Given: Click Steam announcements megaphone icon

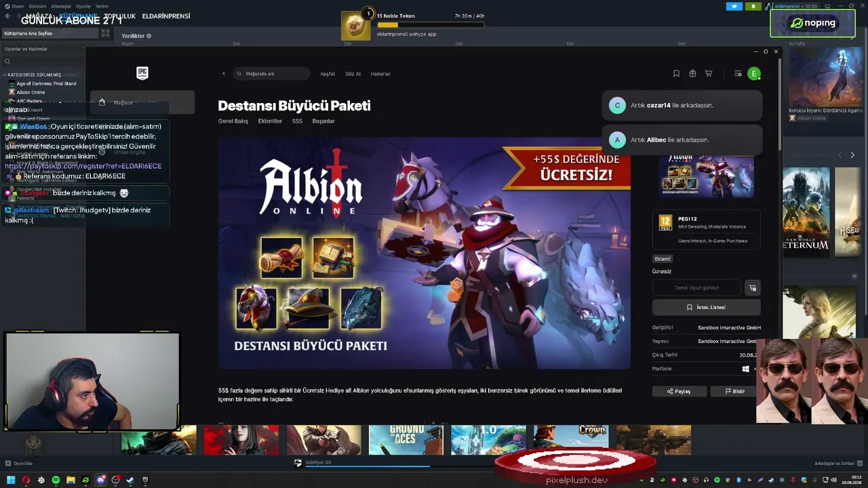Looking at the screenshot, I should [734, 6].
